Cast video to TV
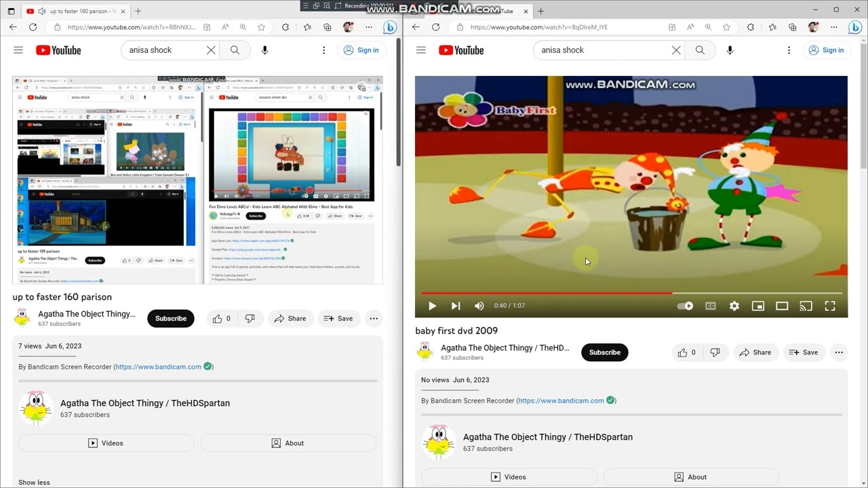Image resolution: width=868 pixels, height=488 pixels. (806, 306)
